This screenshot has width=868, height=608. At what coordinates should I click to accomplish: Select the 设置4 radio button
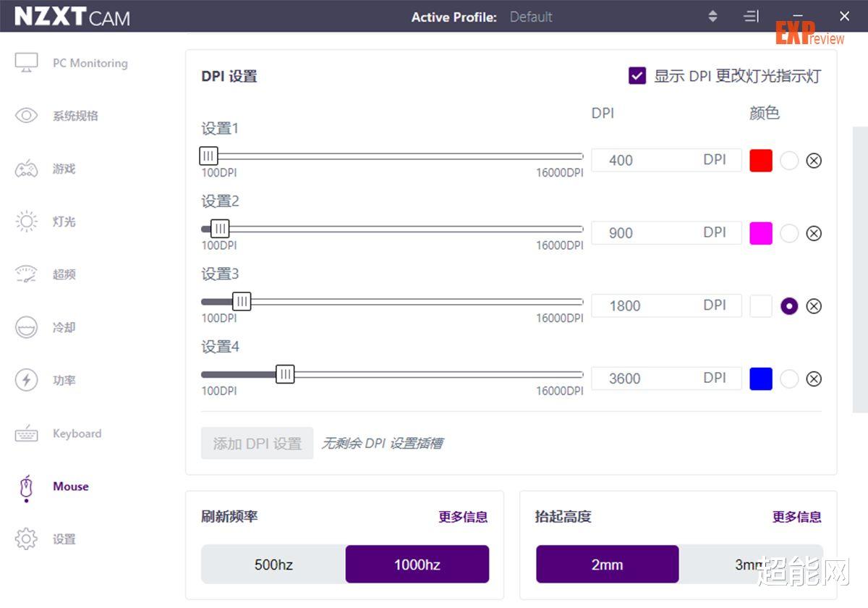pyautogui.click(x=789, y=379)
